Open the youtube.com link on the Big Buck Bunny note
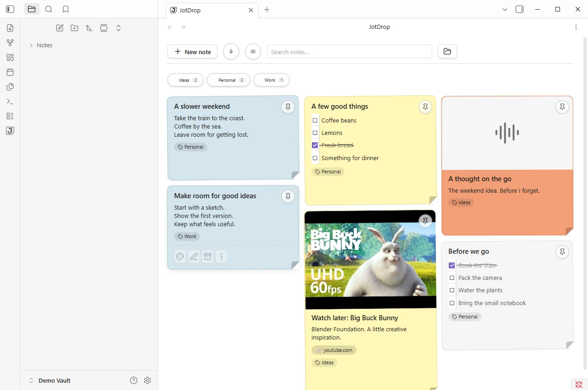 coord(334,350)
